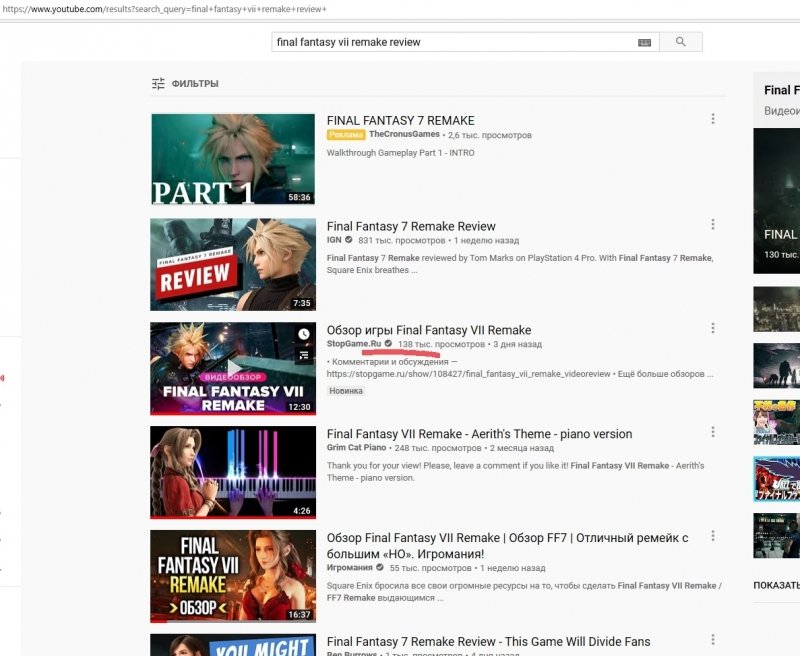Open the ФИЛЬТРЫ filters button
The image size is (800, 656).
(185, 84)
